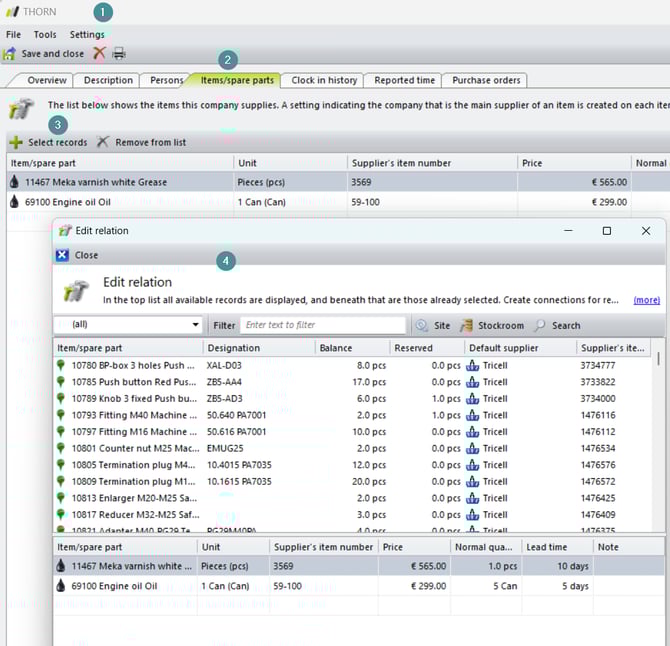Select the 10793 Fitting M40 Machine row
This screenshot has height=646, width=670.
[x=353, y=415]
